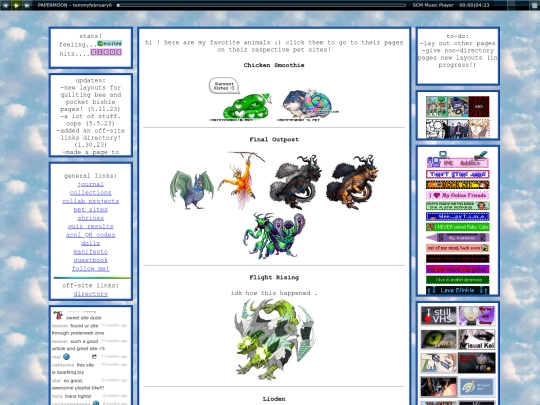Click the purple white-haired character stamp
Image resolution: width=540 pixels, height=405 pixels.
[477, 316]
